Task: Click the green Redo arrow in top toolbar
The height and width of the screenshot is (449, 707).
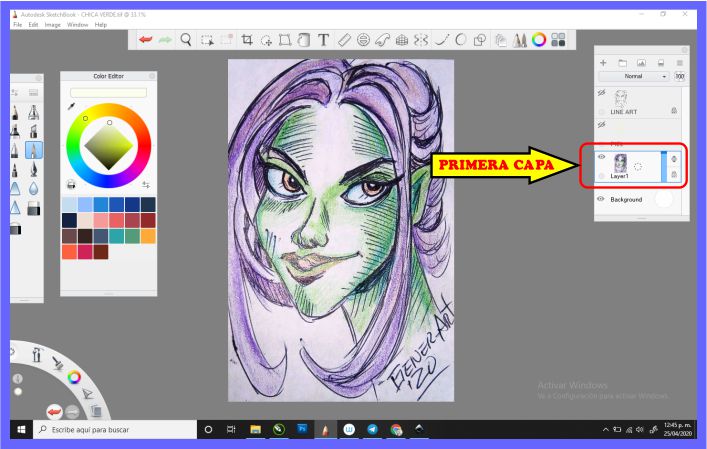Action: click(165, 40)
